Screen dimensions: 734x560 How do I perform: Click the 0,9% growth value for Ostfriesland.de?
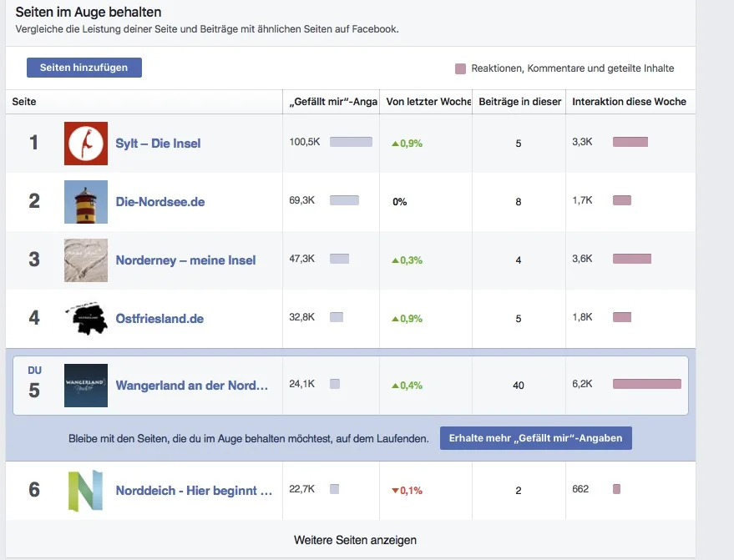[407, 319]
